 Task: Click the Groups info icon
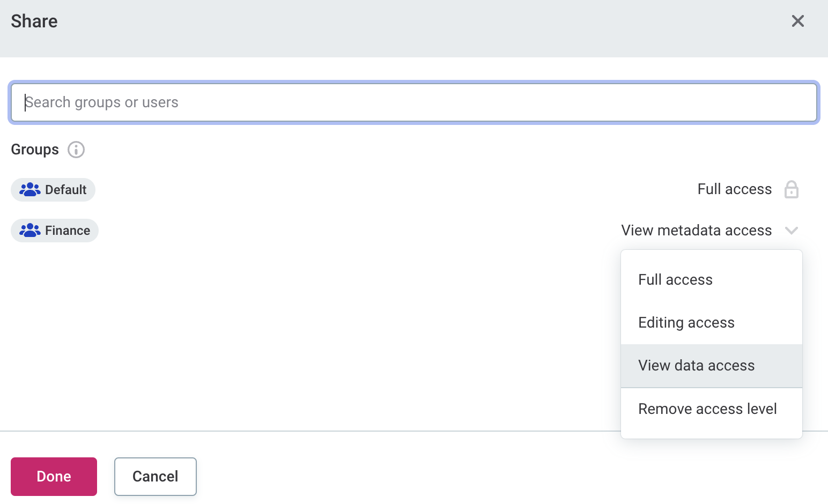(76, 150)
